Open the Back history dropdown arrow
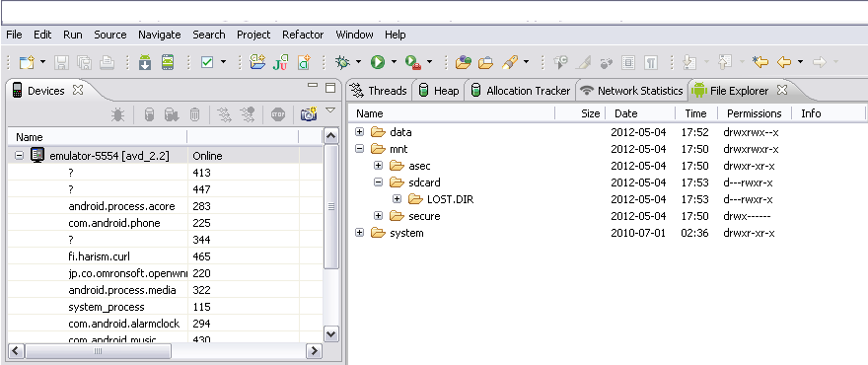The width and height of the screenshot is (868, 365). [x=800, y=62]
